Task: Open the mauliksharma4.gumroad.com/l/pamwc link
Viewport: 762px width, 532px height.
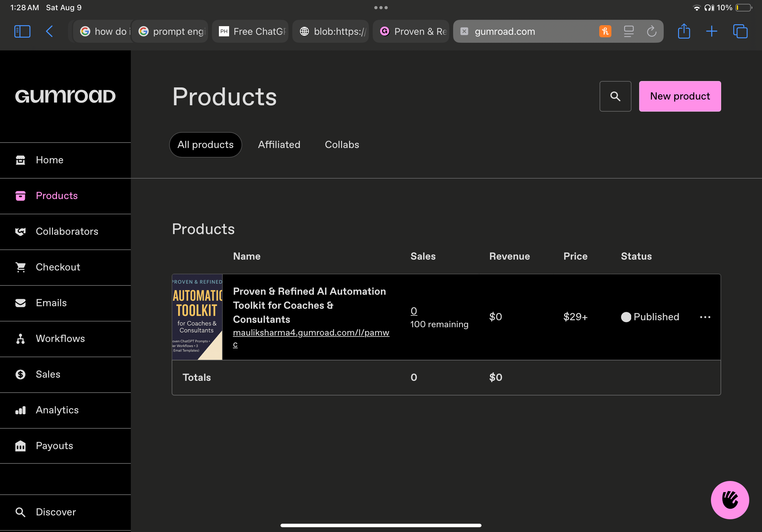Action: tap(311, 338)
